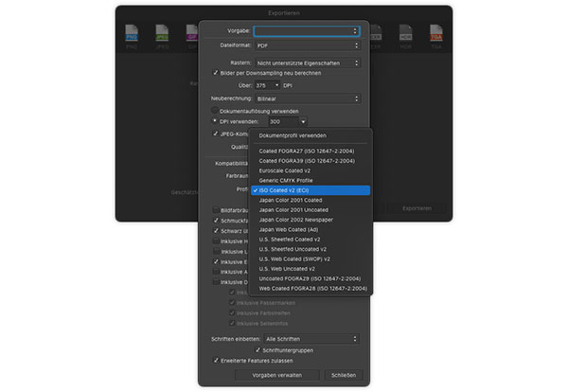
Task: Choose 'U.S. Sheetfed Uncoated v2' profile
Action: 311,249
